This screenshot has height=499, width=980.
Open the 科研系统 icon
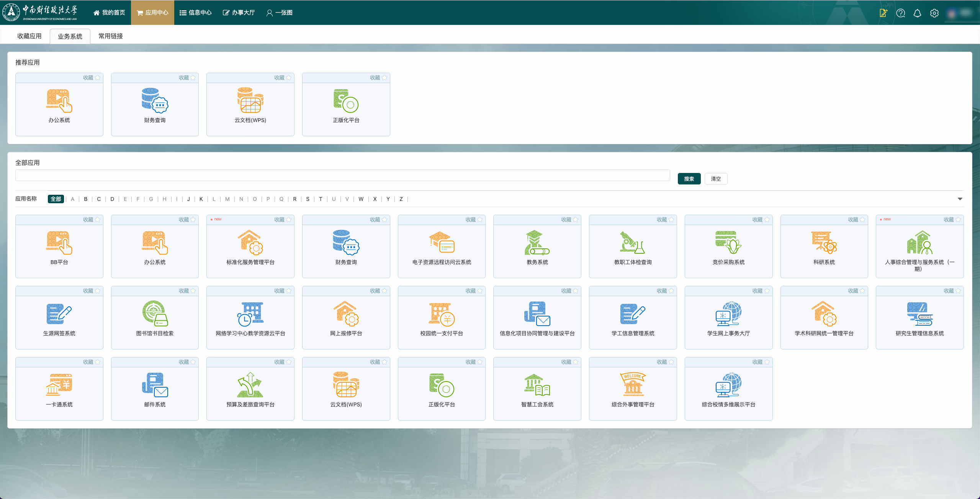tap(824, 243)
